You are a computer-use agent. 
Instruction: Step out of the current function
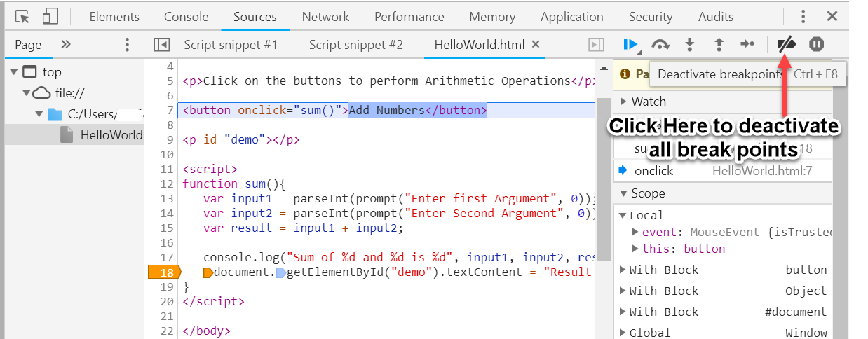pos(719,45)
